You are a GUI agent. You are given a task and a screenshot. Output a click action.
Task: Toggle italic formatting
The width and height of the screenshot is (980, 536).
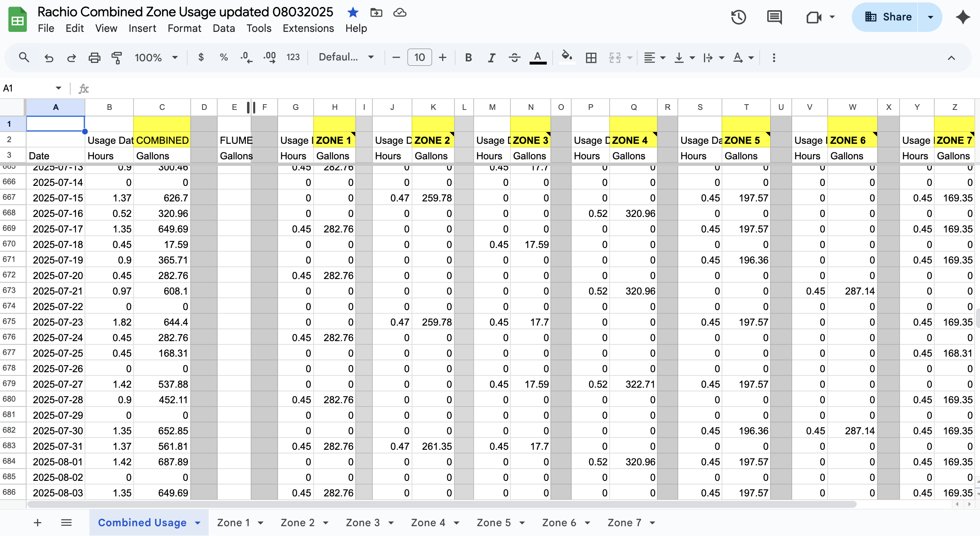492,58
